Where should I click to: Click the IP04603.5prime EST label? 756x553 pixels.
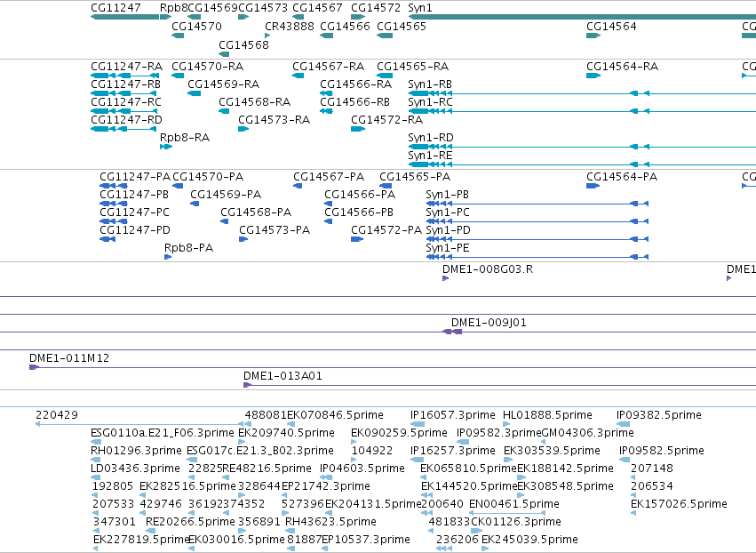point(362,469)
